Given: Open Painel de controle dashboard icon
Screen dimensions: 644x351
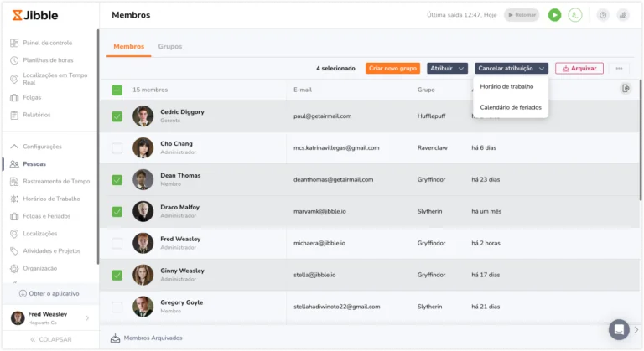Looking at the screenshot, I should (14, 43).
